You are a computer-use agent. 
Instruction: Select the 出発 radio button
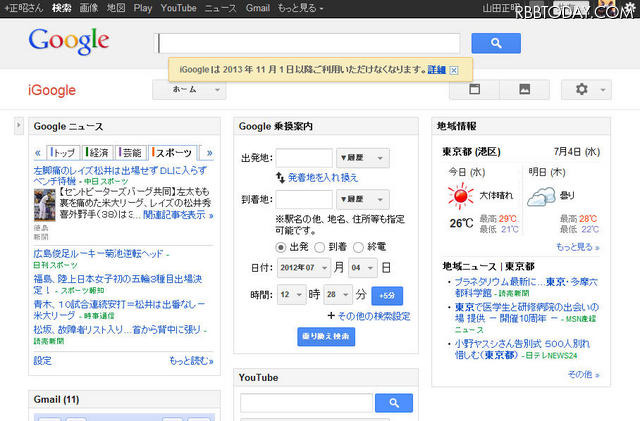(x=280, y=247)
